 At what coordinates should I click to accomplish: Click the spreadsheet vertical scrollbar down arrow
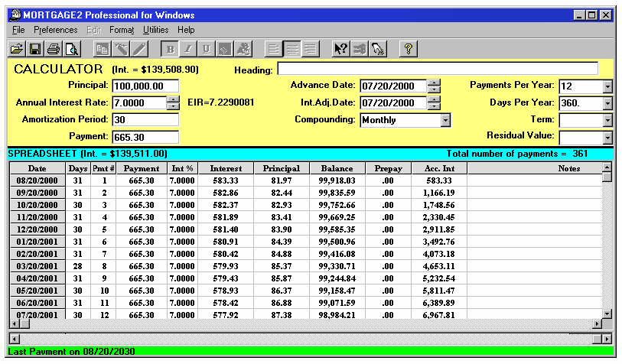point(607,314)
